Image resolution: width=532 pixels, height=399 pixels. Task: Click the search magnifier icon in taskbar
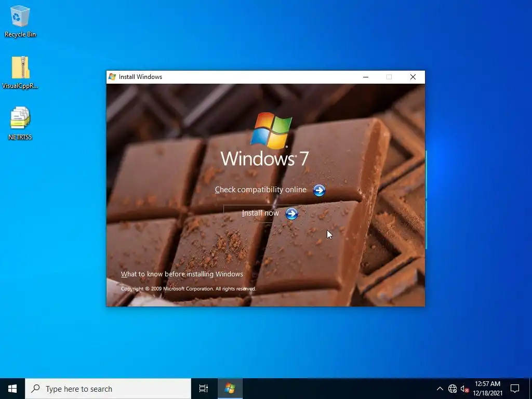click(35, 389)
